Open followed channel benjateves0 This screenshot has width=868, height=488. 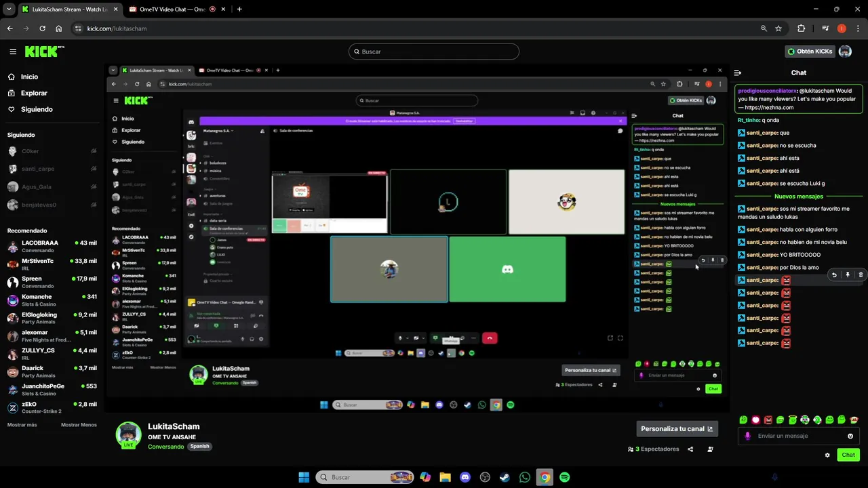52,205
